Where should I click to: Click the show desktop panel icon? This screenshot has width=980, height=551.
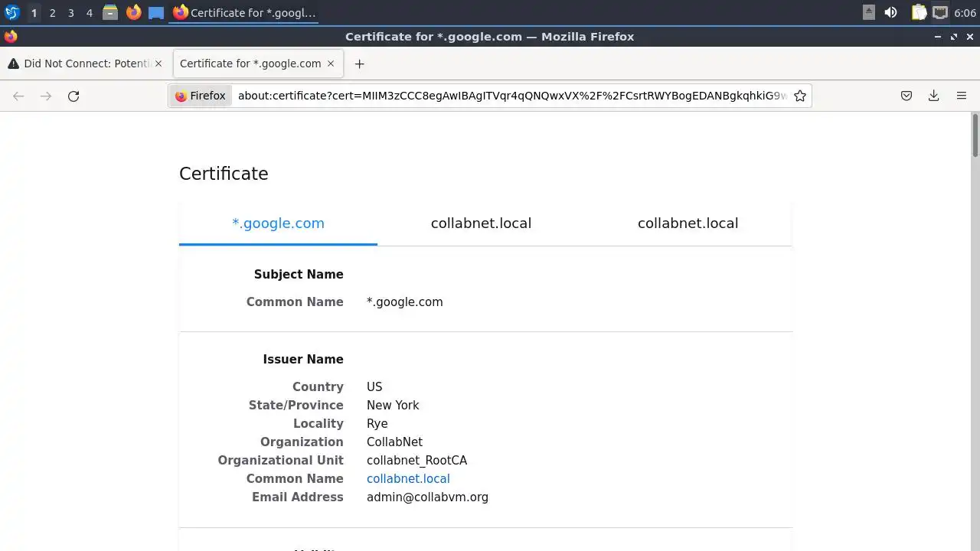[x=156, y=12]
